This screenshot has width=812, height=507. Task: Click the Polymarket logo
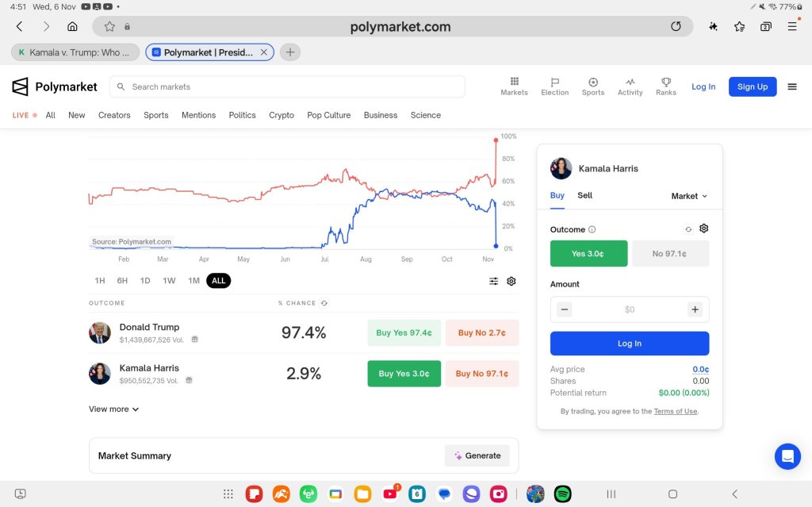[55, 86]
